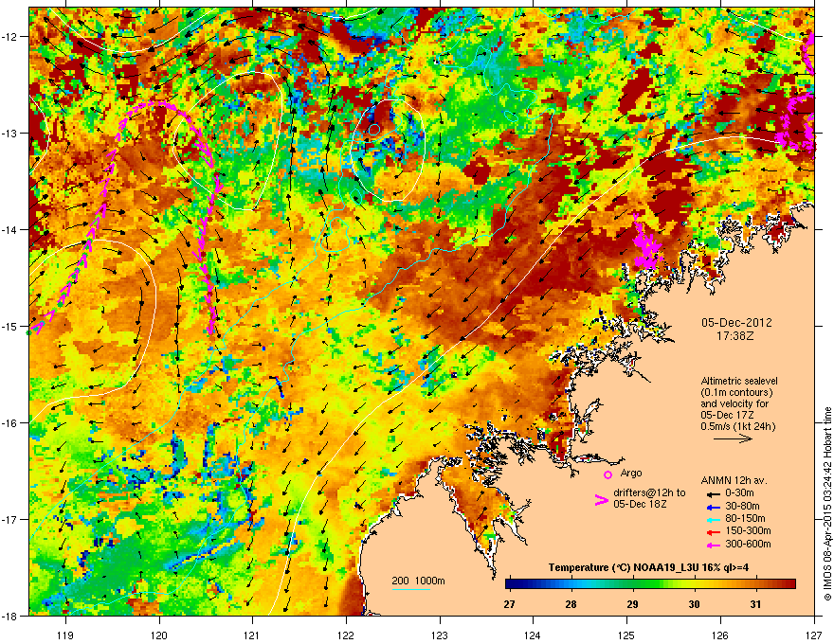Click the 'ANMN 12h av.' heading

734,480
